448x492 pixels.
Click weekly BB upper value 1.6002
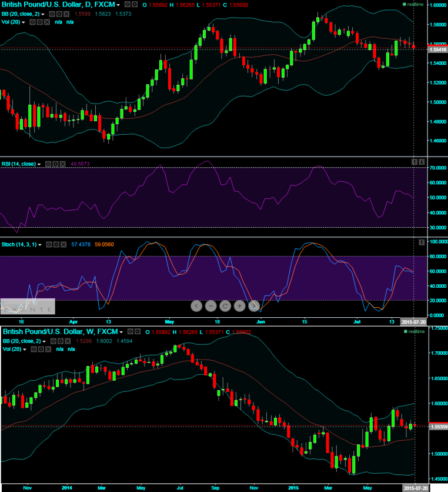click(x=104, y=341)
